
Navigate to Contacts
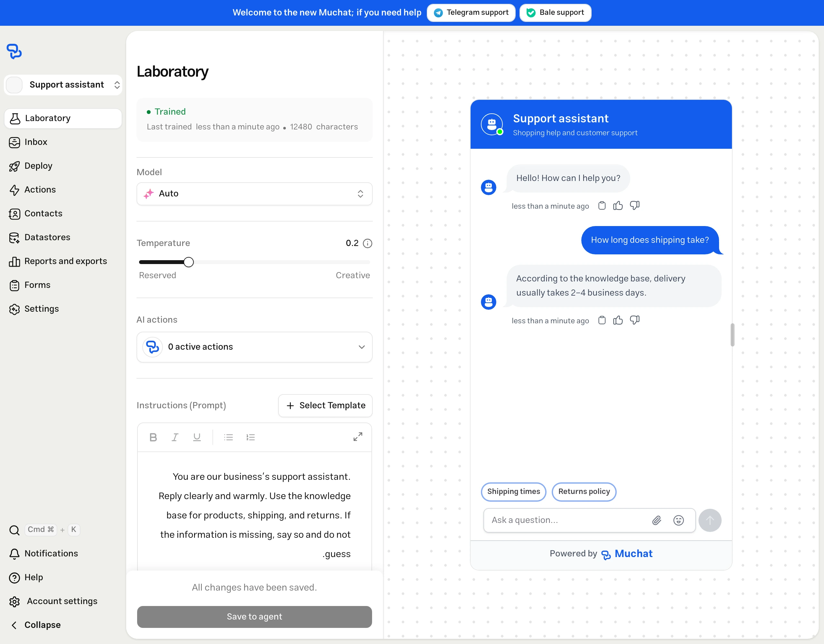coord(36,214)
